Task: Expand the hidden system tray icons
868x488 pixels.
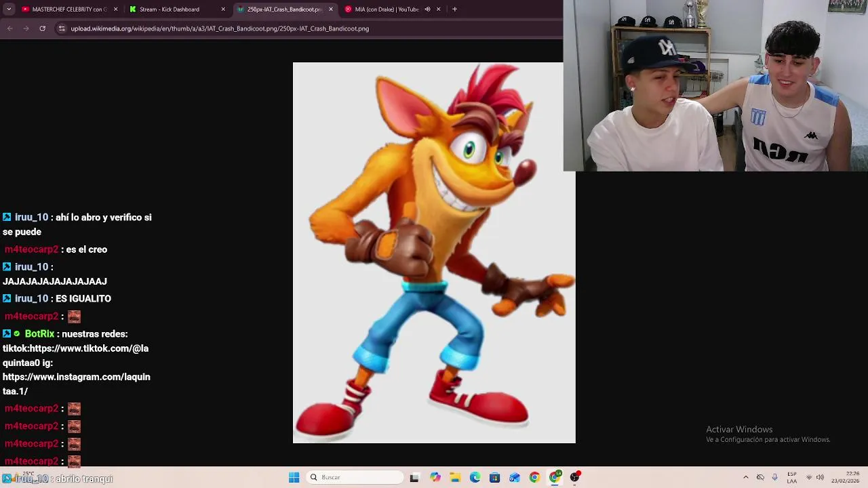Action: (x=746, y=477)
